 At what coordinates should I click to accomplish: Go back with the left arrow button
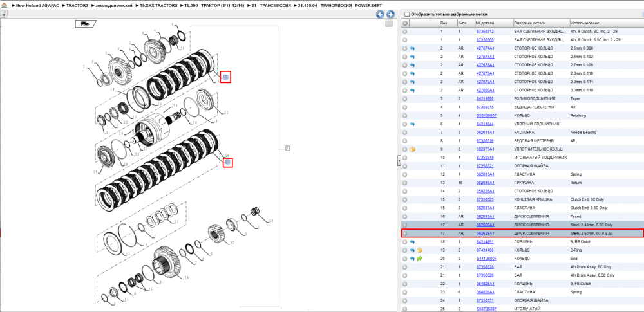tap(381, 14)
